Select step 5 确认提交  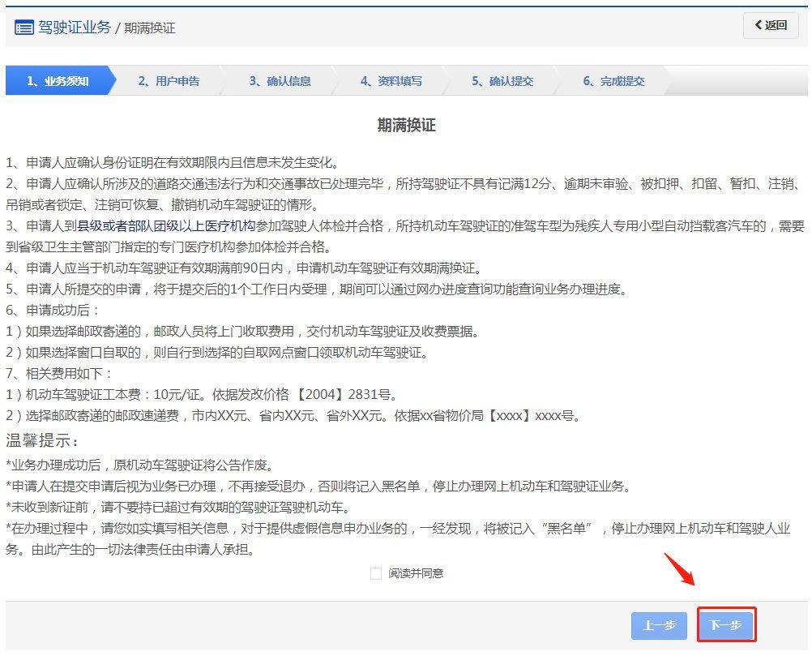[x=502, y=81]
